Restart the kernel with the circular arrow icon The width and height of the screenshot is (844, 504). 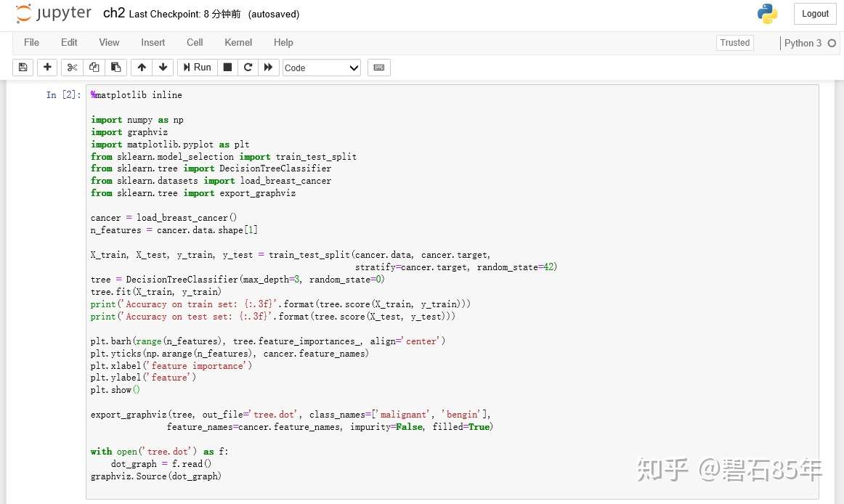tap(248, 68)
